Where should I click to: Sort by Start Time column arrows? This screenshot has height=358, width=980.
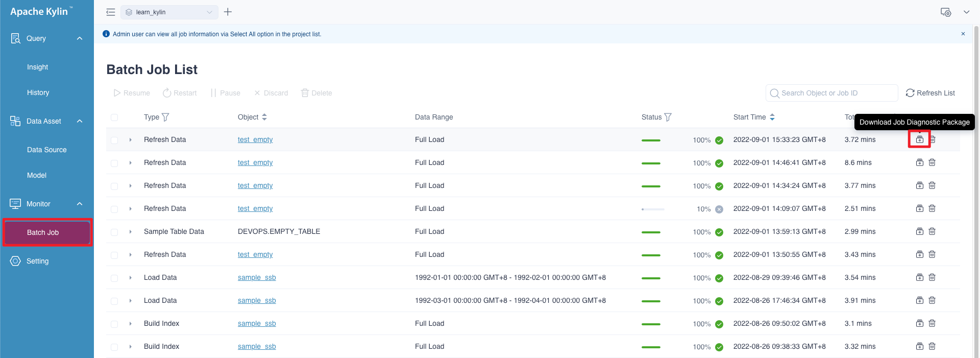click(772, 117)
